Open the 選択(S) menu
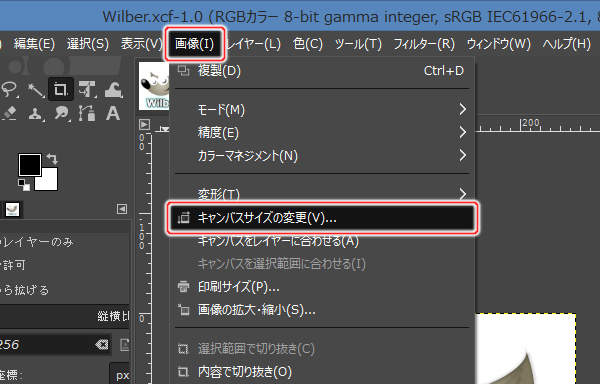The width and height of the screenshot is (600, 384). (88, 44)
